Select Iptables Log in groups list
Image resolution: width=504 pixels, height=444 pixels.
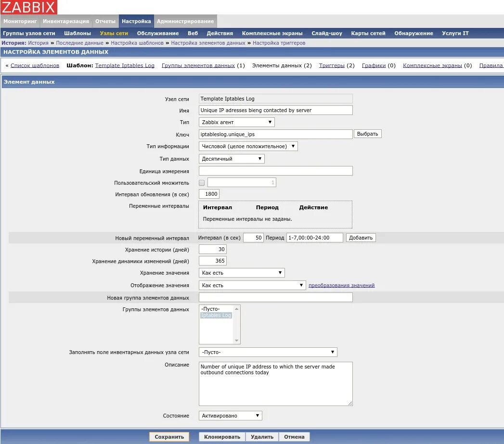(x=216, y=315)
